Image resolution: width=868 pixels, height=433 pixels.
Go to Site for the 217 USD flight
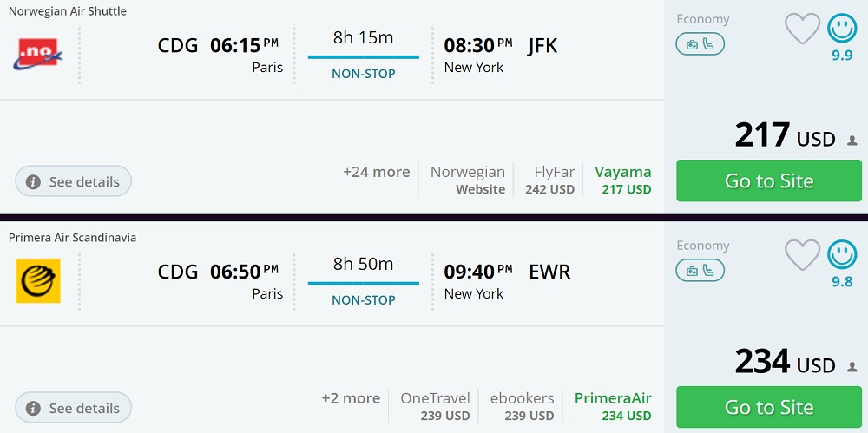click(768, 180)
